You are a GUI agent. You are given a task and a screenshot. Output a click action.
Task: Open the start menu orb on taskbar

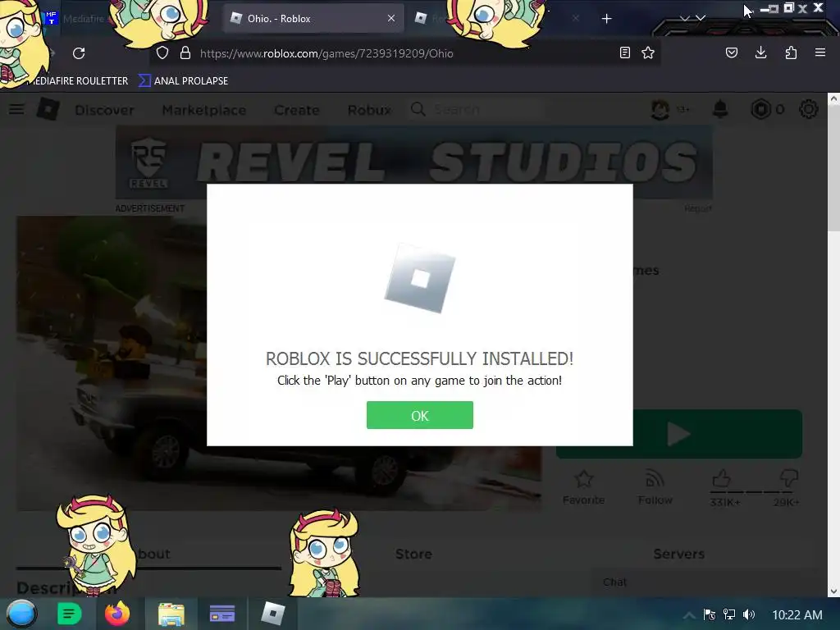(x=21, y=614)
